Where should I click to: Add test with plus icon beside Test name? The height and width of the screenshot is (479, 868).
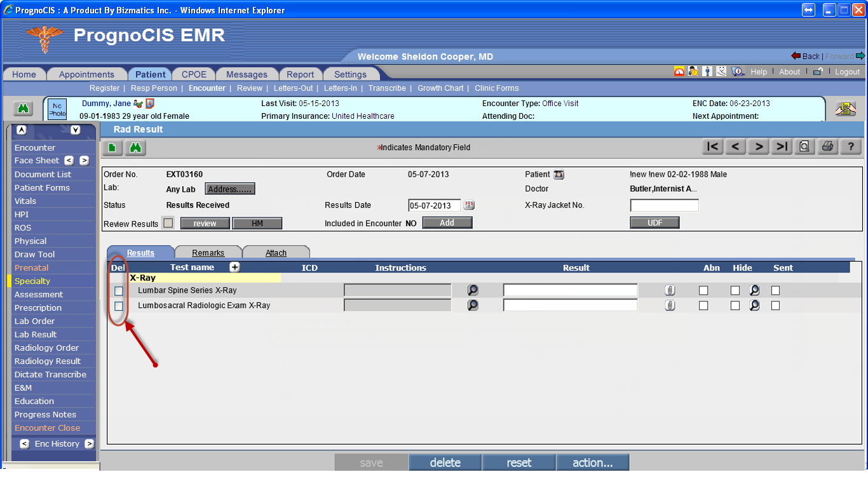(x=234, y=267)
